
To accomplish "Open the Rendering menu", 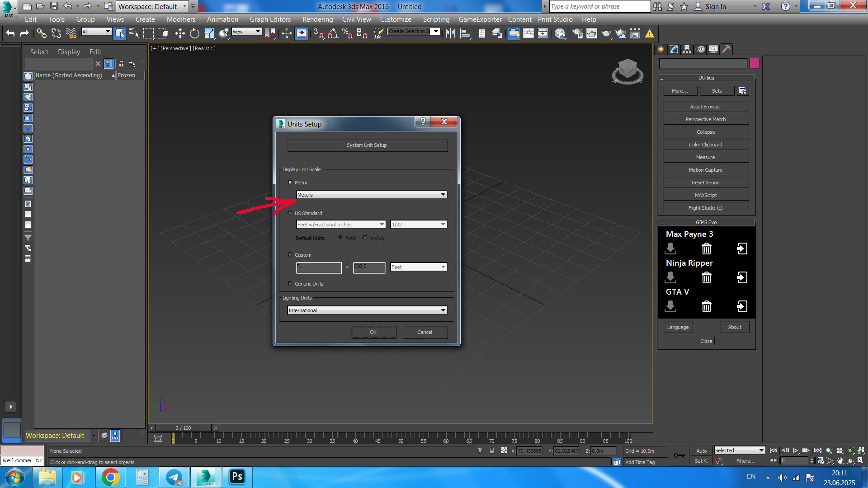I will point(317,19).
